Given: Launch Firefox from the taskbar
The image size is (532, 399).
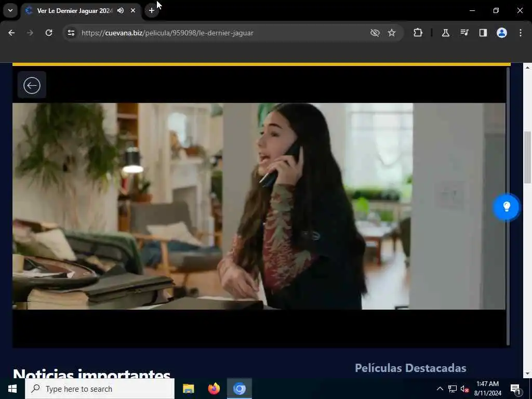Looking at the screenshot, I should tap(214, 389).
